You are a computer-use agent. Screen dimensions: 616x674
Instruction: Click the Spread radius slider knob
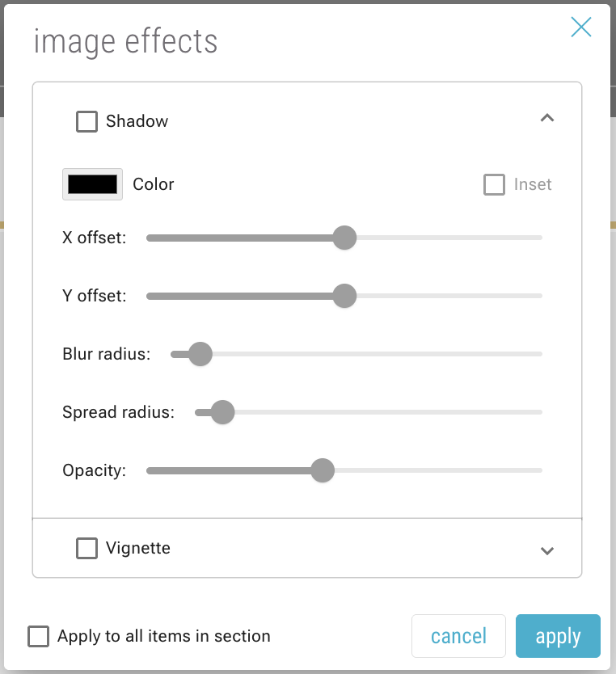coord(222,412)
